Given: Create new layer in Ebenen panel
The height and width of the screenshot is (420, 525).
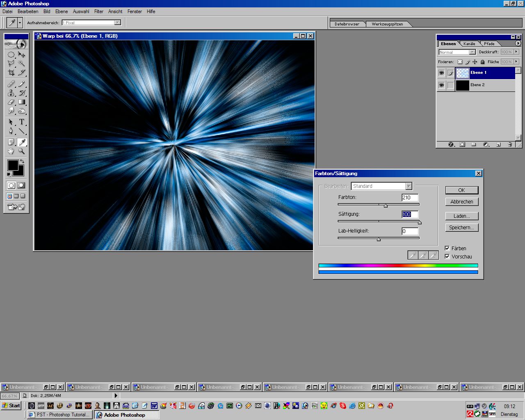Looking at the screenshot, I should [498, 144].
